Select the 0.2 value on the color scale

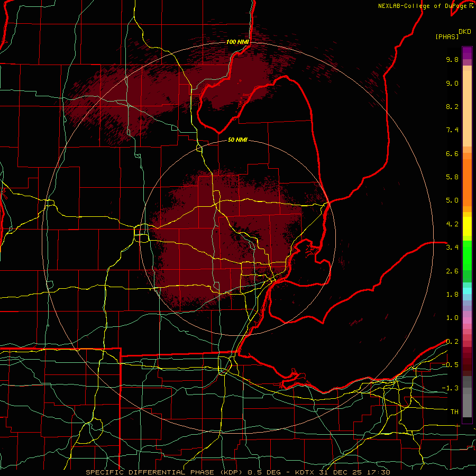tap(452, 342)
